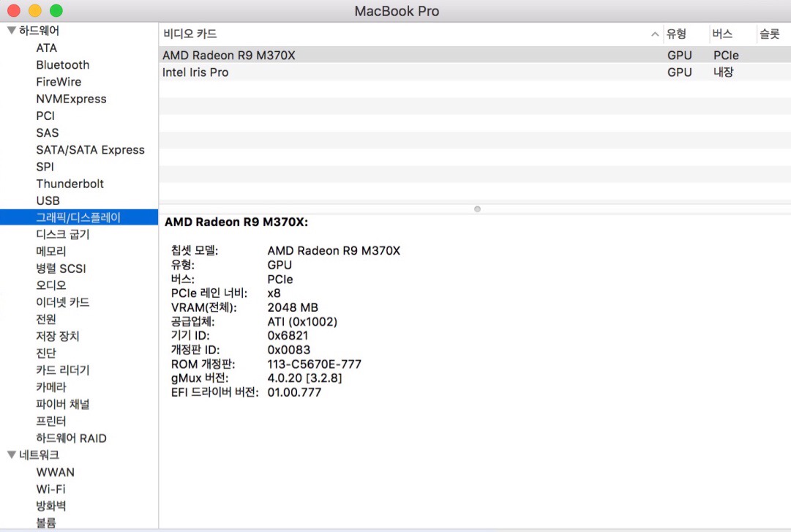The image size is (791, 532).
Task: Collapse the 하드웨어 disclosure triangle
Action: coord(11,31)
